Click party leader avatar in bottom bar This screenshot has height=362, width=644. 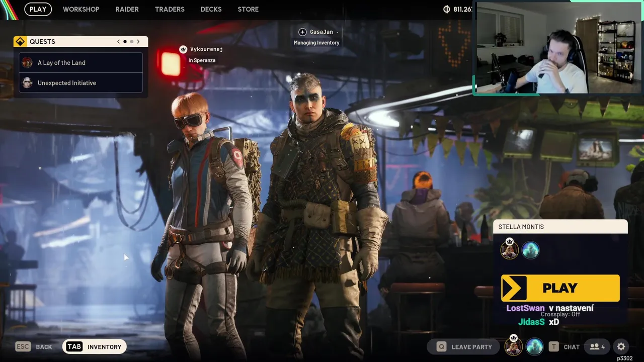click(x=513, y=346)
